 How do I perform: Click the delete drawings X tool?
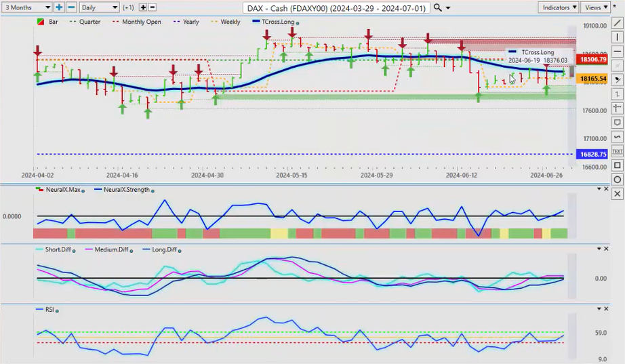pyautogui.click(x=618, y=194)
